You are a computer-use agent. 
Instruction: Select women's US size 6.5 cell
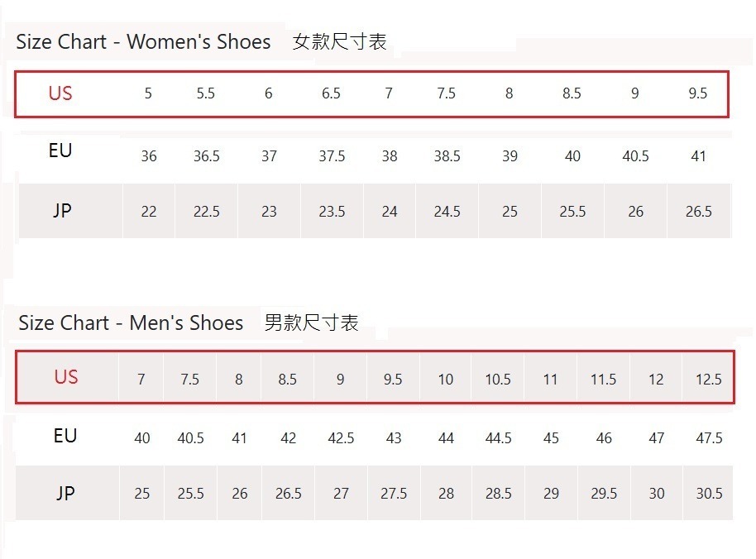tap(331, 93)
